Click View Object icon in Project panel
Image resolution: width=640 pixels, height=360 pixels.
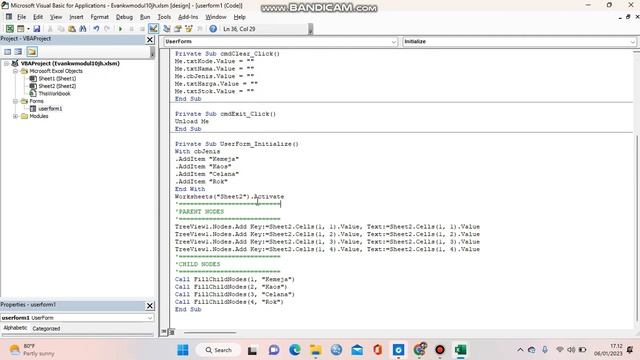pos(18,51)
